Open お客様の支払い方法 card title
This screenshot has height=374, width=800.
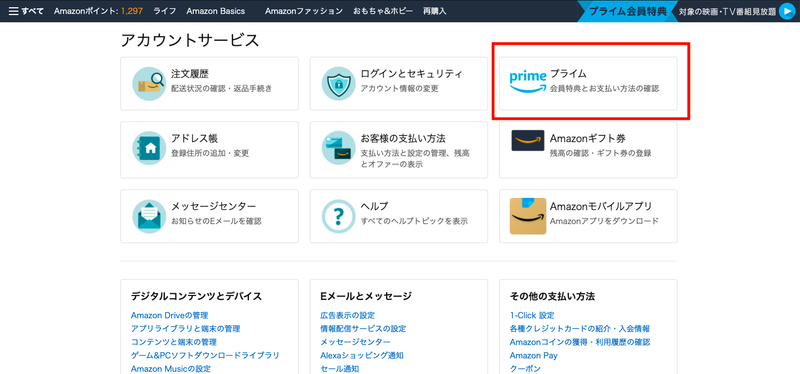(403, 138)
